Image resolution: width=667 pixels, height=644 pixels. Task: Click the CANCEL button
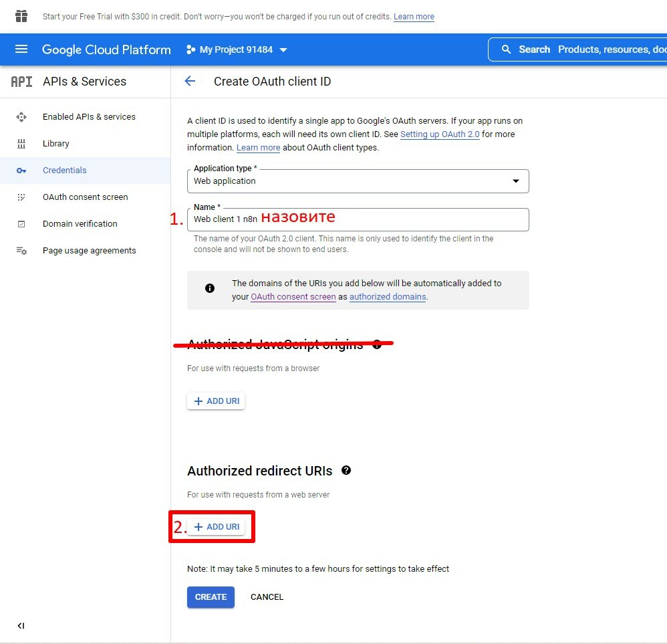coord(267,597)
